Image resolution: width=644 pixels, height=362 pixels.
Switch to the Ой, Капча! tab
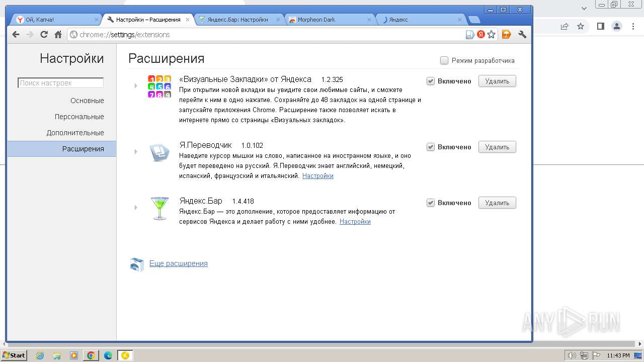click(55, 20)
